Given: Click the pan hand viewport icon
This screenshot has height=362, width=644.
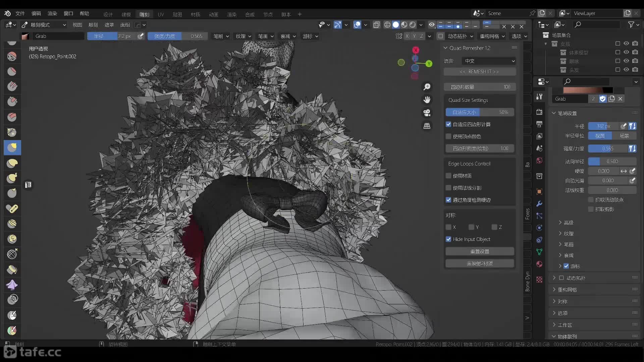Looking at the screenshot, I should (427, 100).
